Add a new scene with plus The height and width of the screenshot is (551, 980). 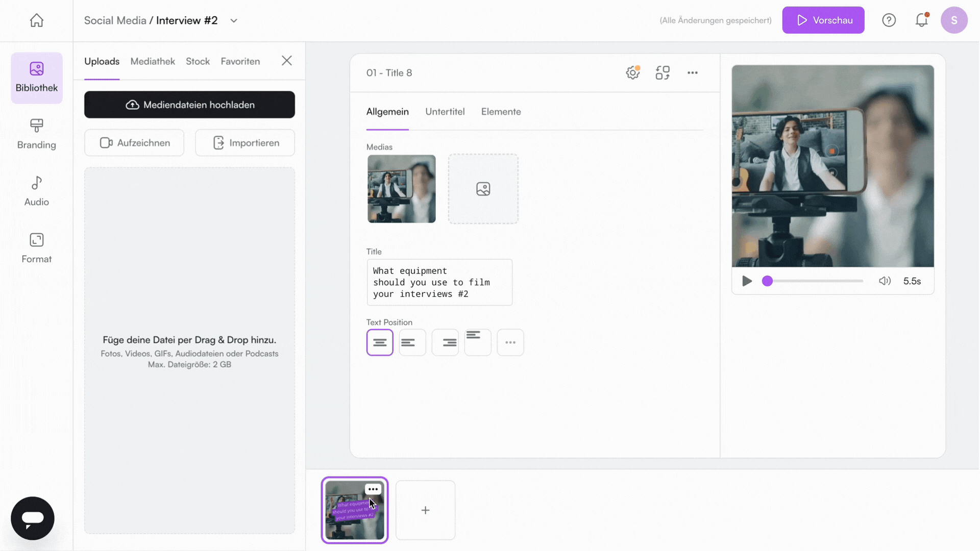[x=425, y=510]
